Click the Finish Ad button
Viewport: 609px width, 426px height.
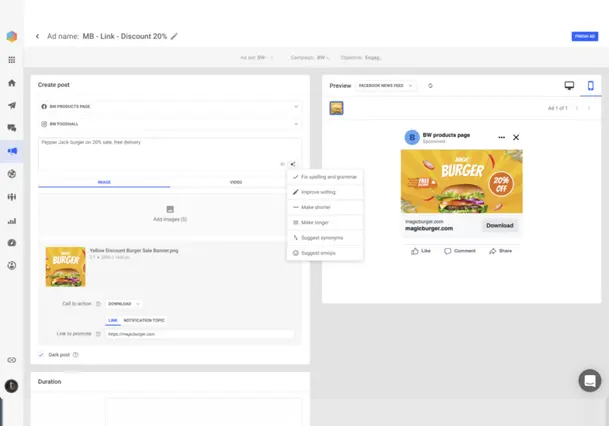click(585, 36)
